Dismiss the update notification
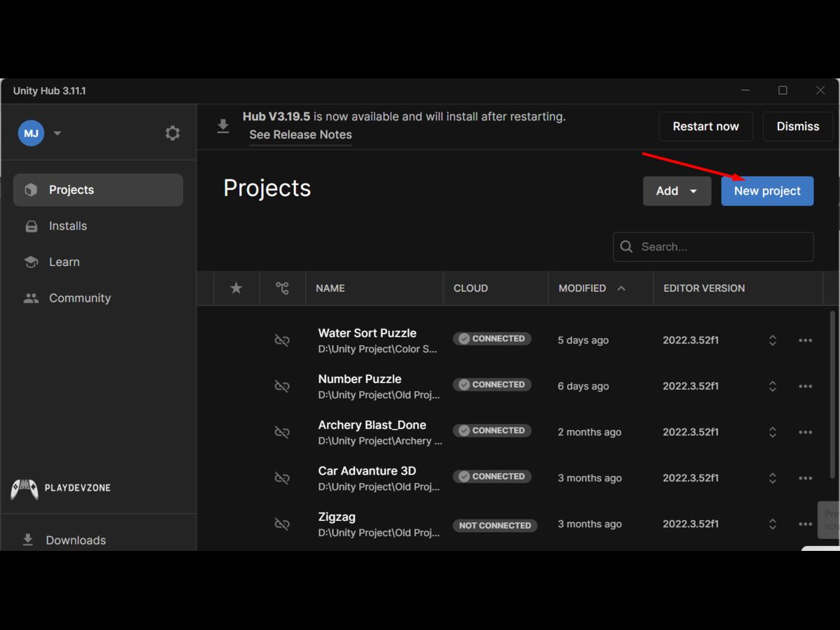 (798, 126)
